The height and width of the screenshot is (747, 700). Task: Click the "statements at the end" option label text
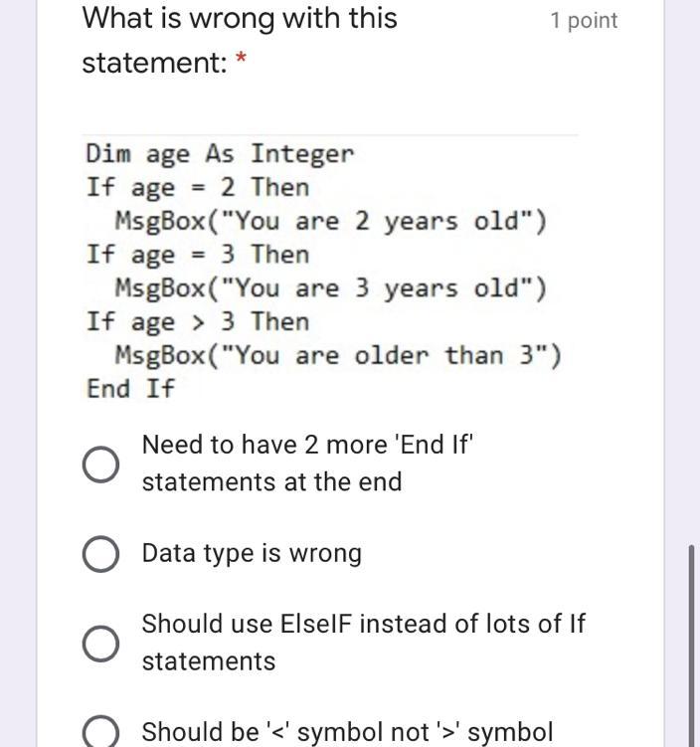pyautogui.click(x=271, y=482)
